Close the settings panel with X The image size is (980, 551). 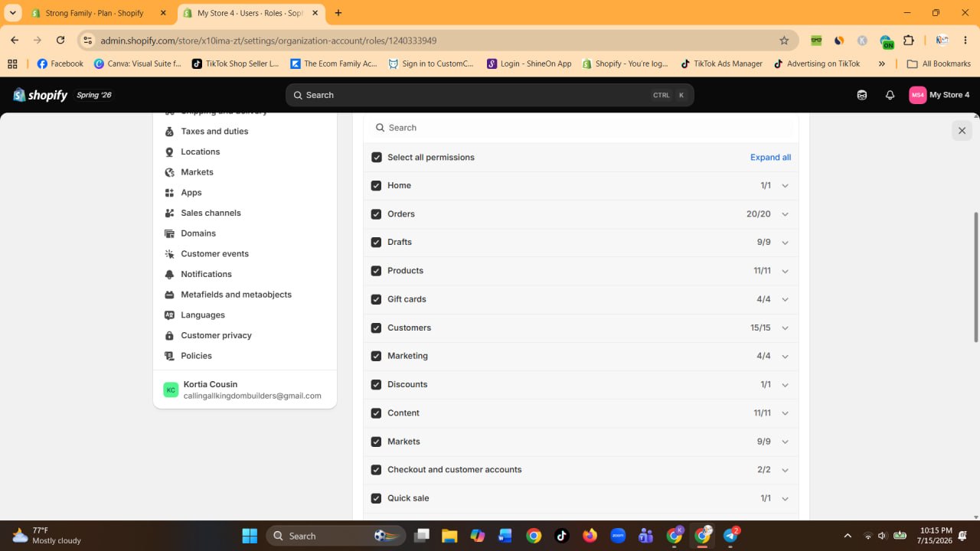(962, 131)
